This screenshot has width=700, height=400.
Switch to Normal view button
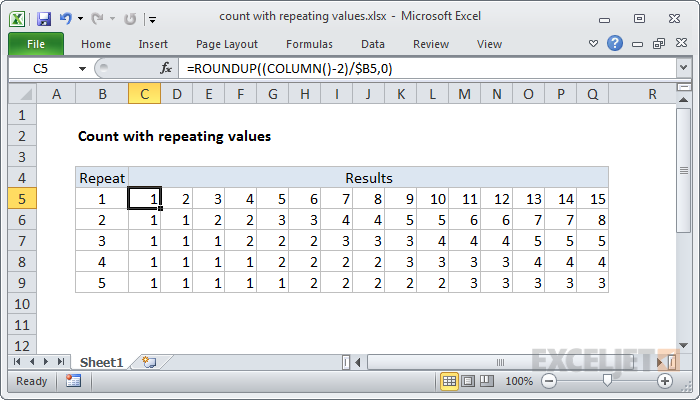pyautogui.click(x=449, y=381)
